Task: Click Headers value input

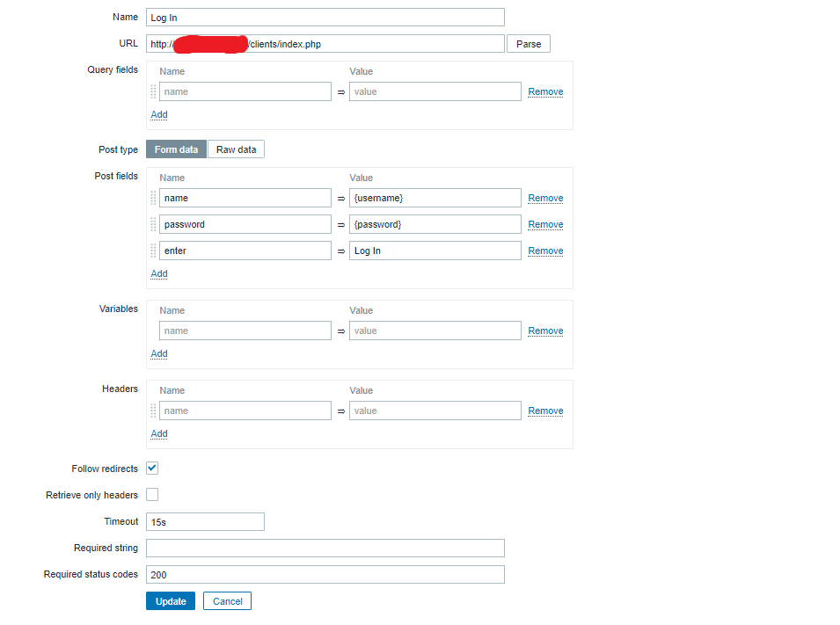Action: point(435,411)
